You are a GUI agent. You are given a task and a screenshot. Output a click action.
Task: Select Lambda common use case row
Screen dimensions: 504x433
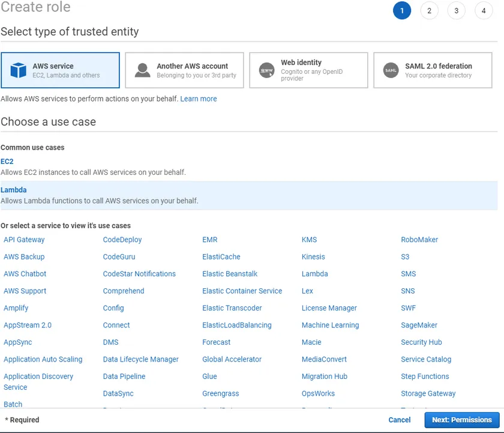249,195
